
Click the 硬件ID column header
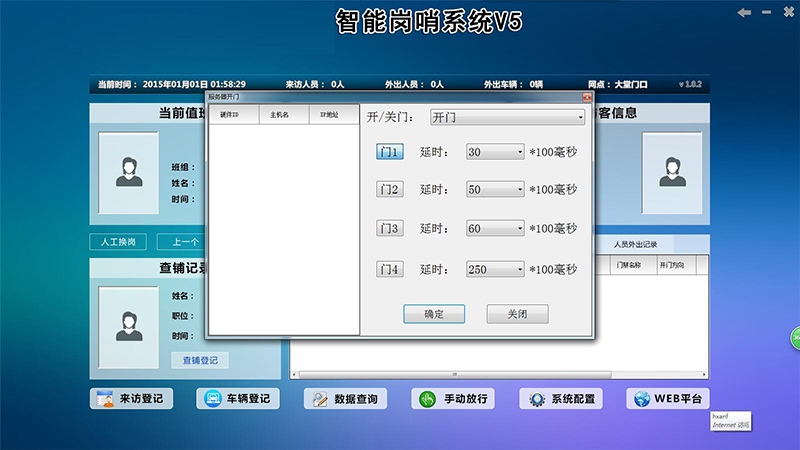point(230,115)
